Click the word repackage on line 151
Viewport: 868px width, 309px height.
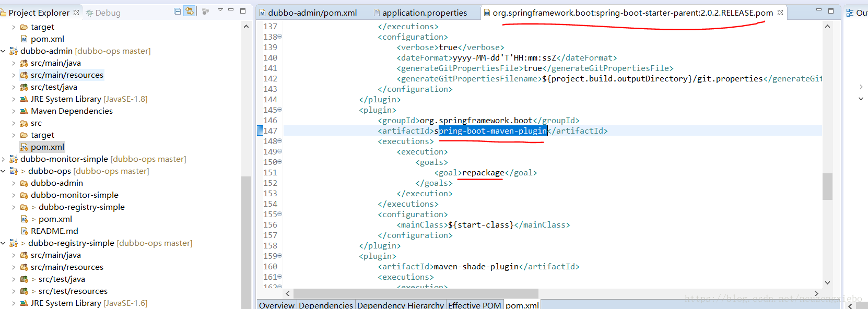[x=483, y=173]
